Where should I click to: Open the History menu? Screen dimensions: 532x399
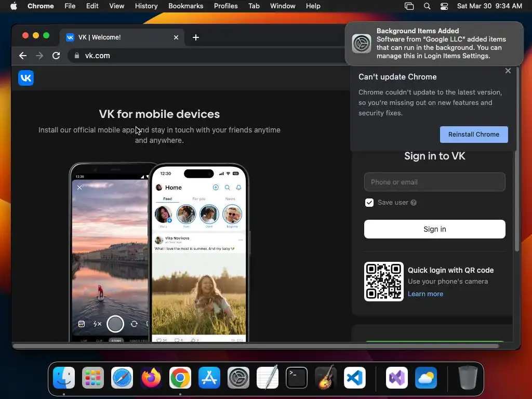click(146, 6)
